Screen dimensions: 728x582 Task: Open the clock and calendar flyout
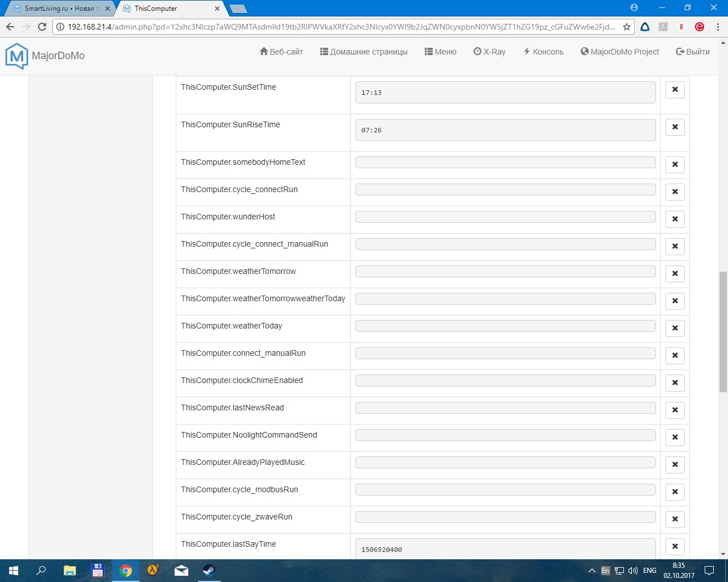pos(679,571)
